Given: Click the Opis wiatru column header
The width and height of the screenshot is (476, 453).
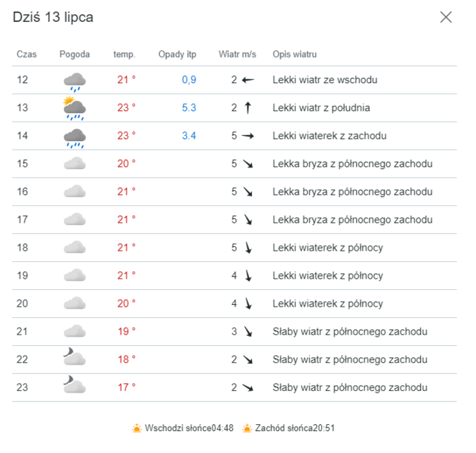Looking at the screenshot, I should click(294, 54).
